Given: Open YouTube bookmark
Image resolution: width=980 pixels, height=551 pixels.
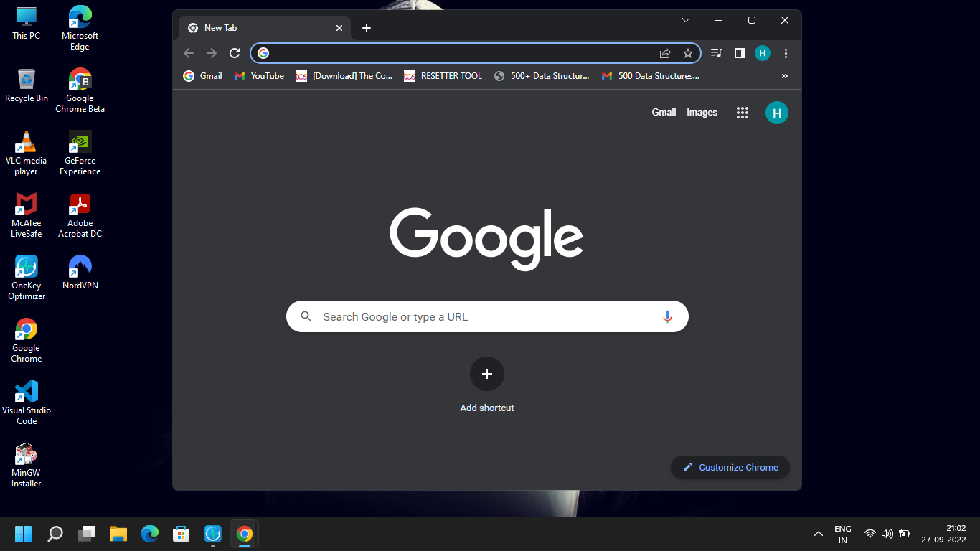Looking at the screenshot, I should tap(259, 76).
